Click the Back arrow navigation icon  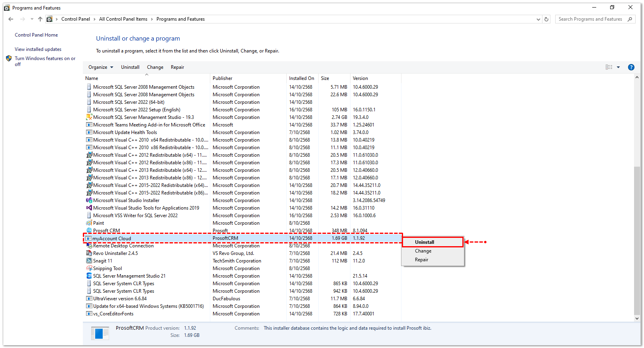11,19
